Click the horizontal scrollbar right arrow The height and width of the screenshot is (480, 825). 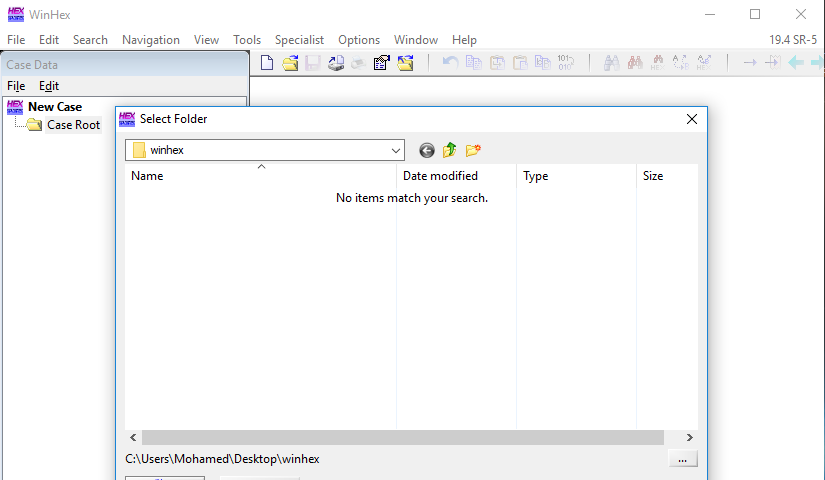tap(689, 437)
